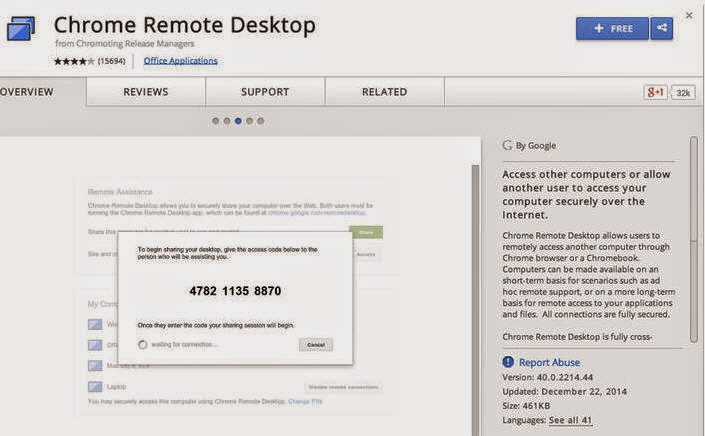Screen dimensions: 705x436
Task: Click the star rating beside the review count
Action: pyautogui.click(x=74, y=61)
